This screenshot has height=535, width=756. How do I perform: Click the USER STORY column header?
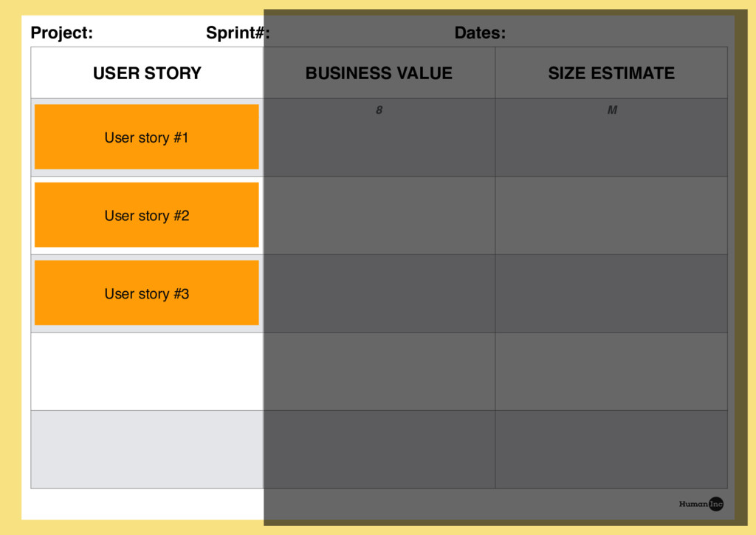point(147,73)
